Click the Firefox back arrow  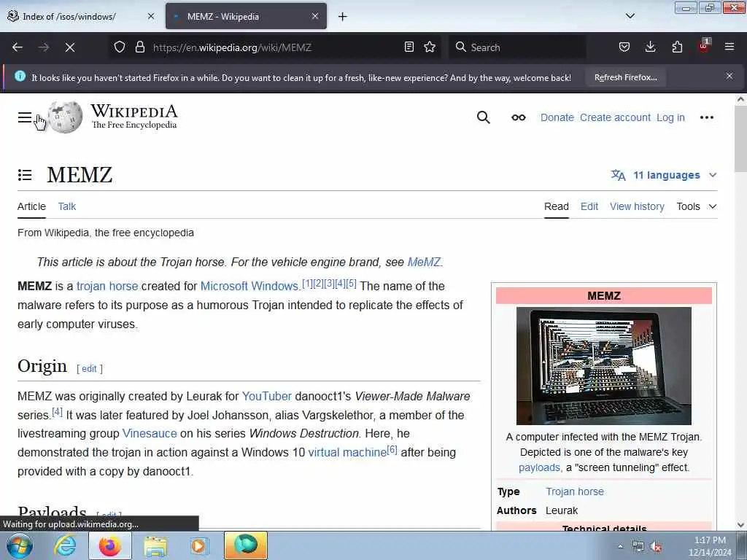(18, 47)
